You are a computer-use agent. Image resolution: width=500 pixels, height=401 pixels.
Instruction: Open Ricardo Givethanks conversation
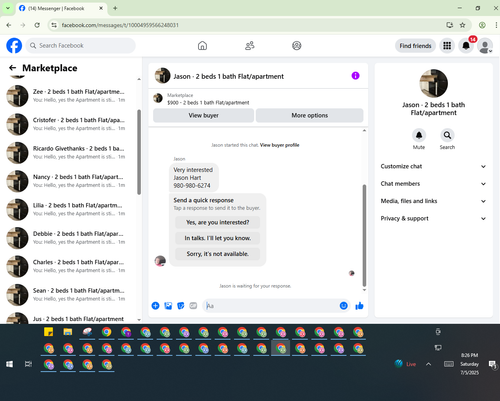(x=68, y=152)
